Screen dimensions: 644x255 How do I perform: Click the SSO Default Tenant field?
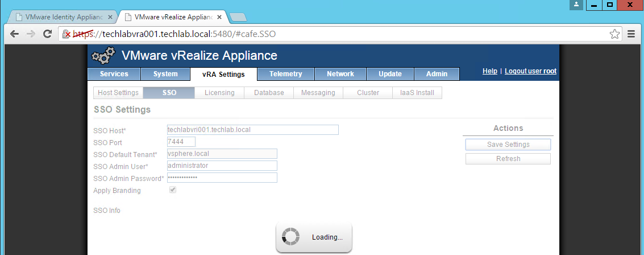[222, 154]
